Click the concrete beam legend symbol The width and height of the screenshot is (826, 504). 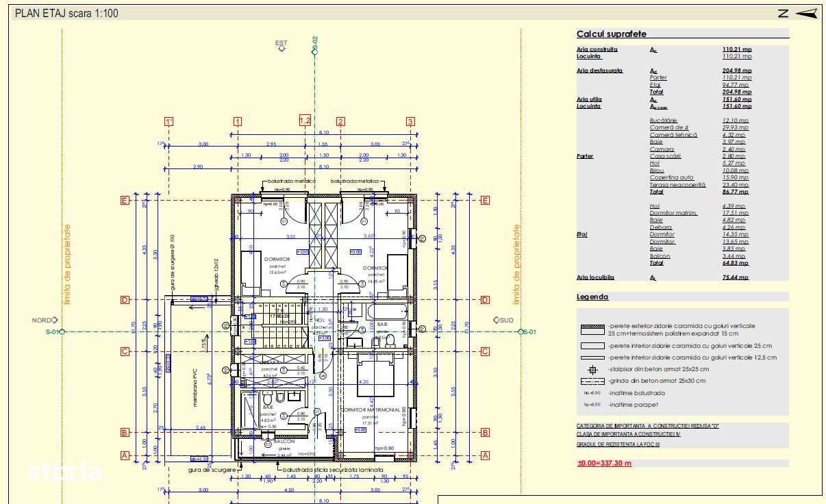[x=592, y=381]
